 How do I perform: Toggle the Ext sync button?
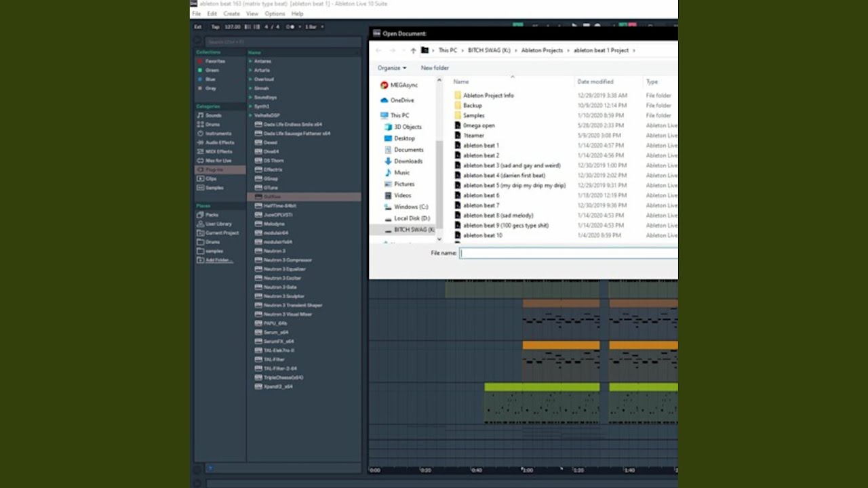198,27
